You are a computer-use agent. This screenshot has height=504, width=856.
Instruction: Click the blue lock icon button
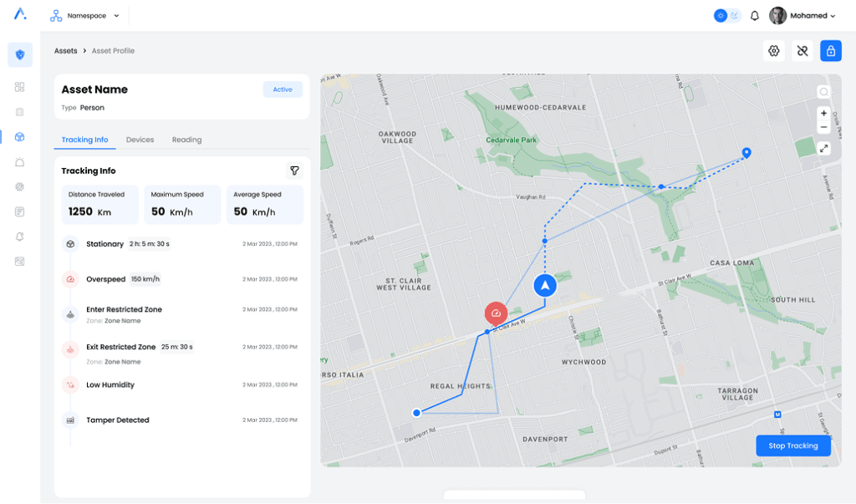pos(831,51)
